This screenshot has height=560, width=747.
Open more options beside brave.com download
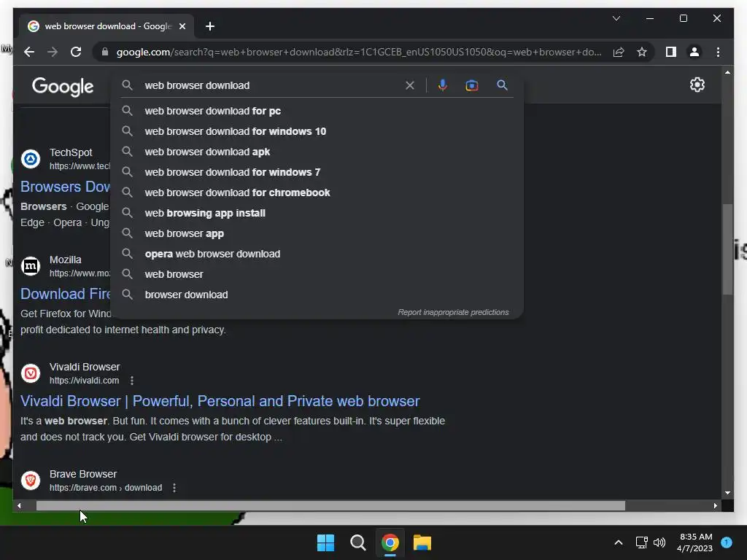(174, 488)
